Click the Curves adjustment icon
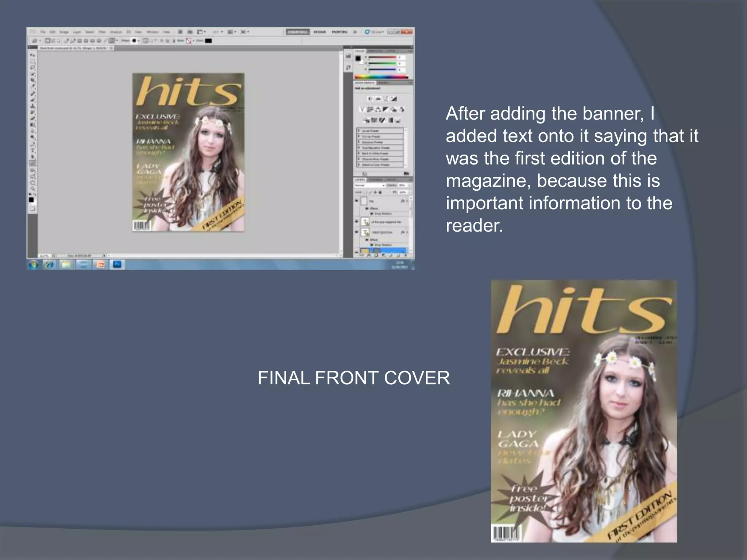 pos(386,99)
